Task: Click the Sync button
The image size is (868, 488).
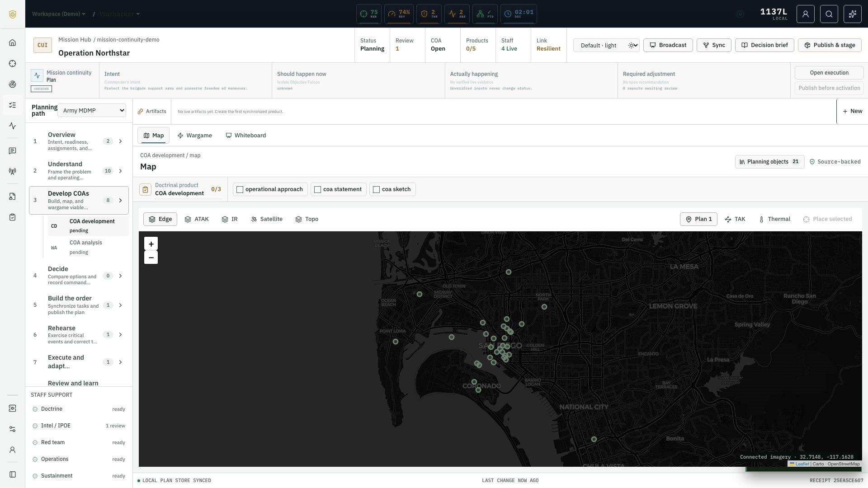Action: (x=714, y=45)
